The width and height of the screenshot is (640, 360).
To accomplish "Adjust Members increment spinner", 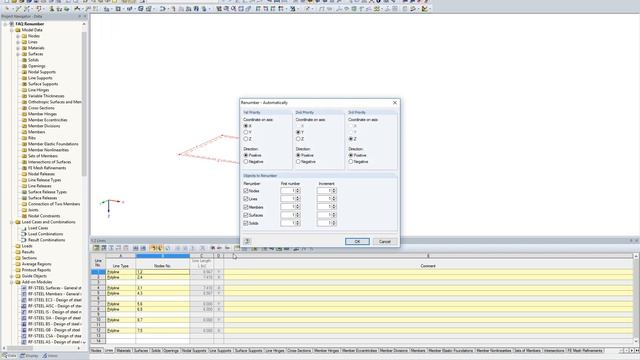I will (x=334, y=207).
